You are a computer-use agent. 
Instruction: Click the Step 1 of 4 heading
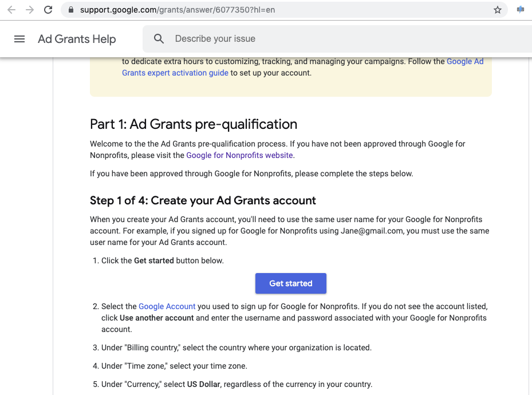[x=203, y=201]
